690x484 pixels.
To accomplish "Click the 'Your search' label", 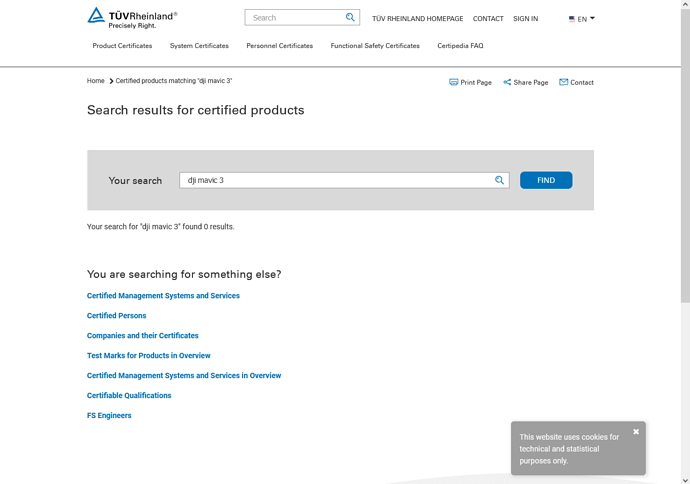I will 135,180.
